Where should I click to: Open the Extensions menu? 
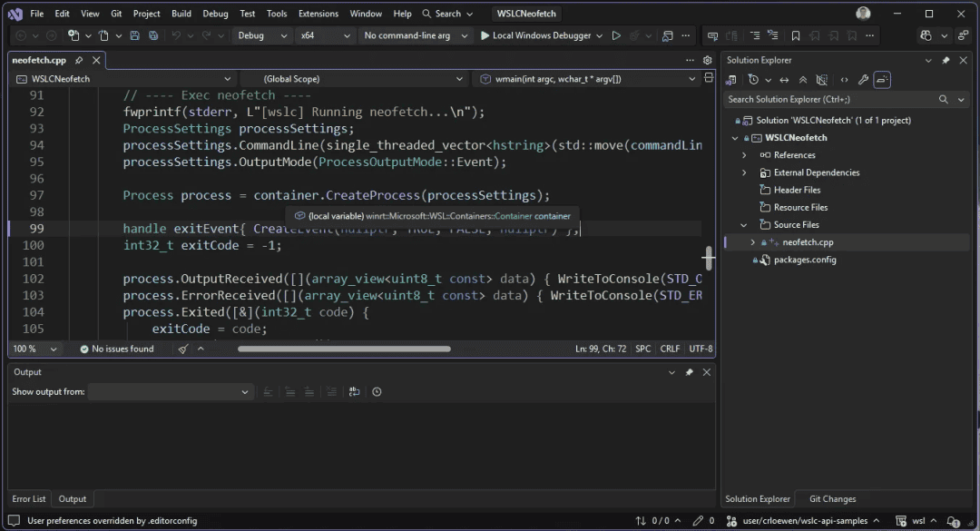(x=318, y=13)
